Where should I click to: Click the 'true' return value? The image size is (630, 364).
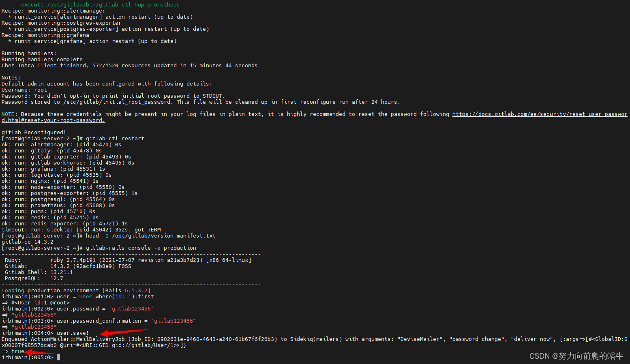click(x=18, y=351)
